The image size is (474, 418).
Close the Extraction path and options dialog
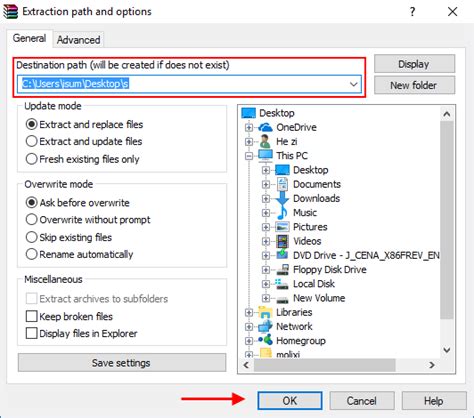coord(453,12)
